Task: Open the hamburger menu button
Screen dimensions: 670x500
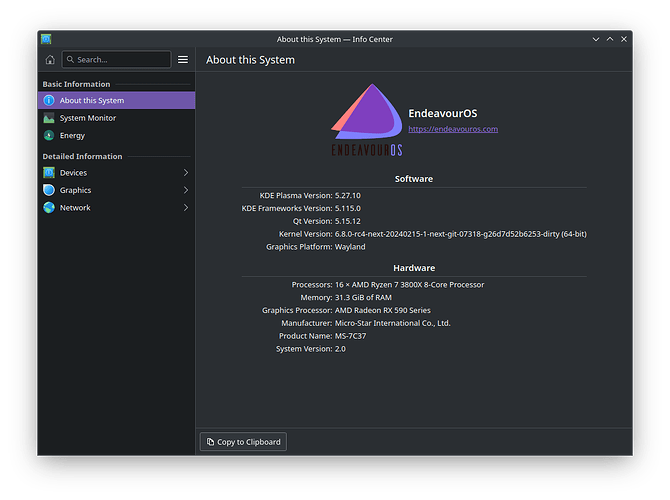Action: pos(183,59)
